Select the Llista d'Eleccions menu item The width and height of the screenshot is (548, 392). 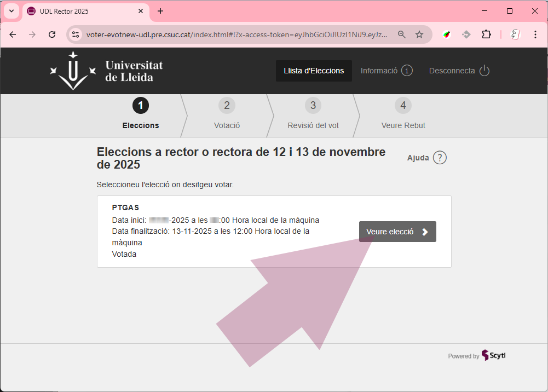pos(314,71)
